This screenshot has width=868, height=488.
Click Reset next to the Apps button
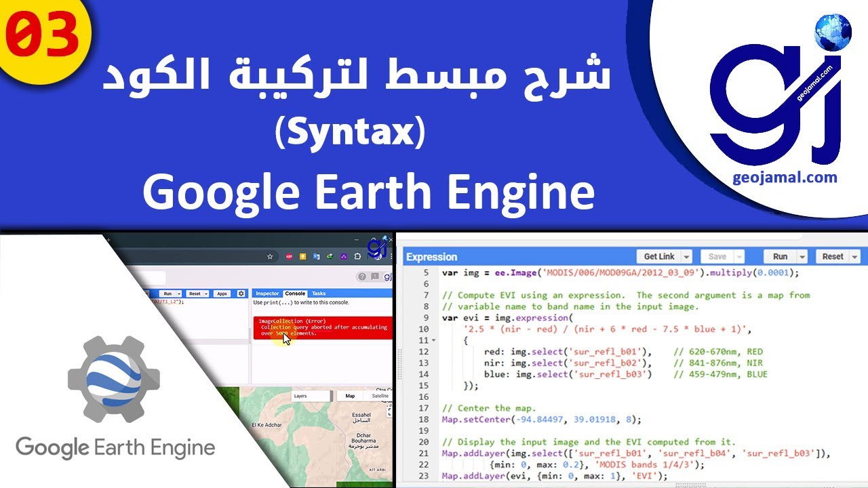[195, 293]
